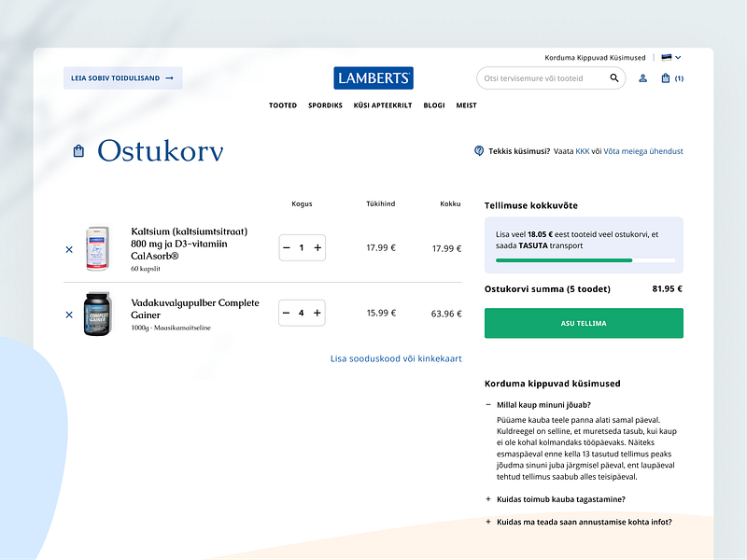Open Võta meiega ühendust link
Viewport: 747px width, 560px height.
pos(643,151)
